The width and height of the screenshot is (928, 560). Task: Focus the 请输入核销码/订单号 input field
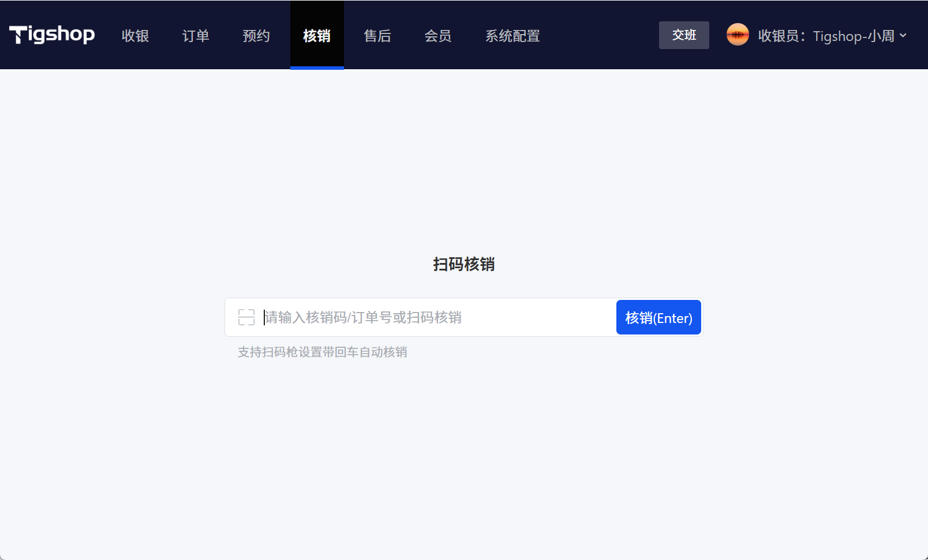tap(433, 317)
